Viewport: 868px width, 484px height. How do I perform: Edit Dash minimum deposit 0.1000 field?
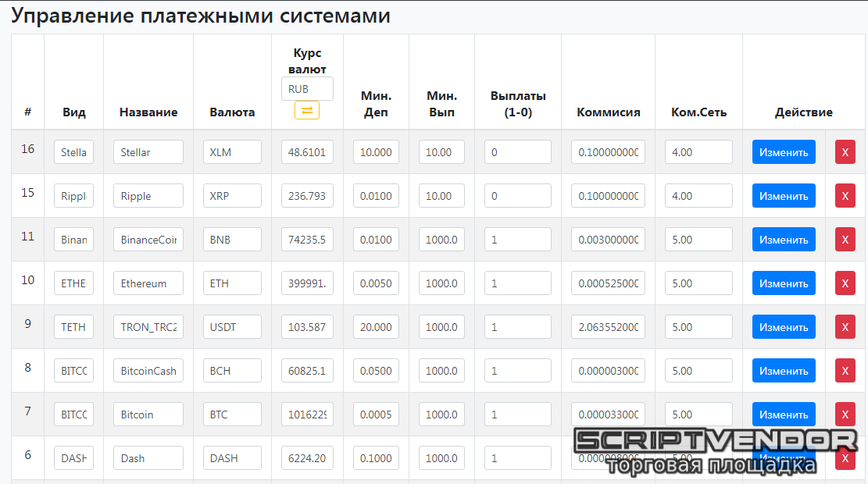click(x=376, y=458)
